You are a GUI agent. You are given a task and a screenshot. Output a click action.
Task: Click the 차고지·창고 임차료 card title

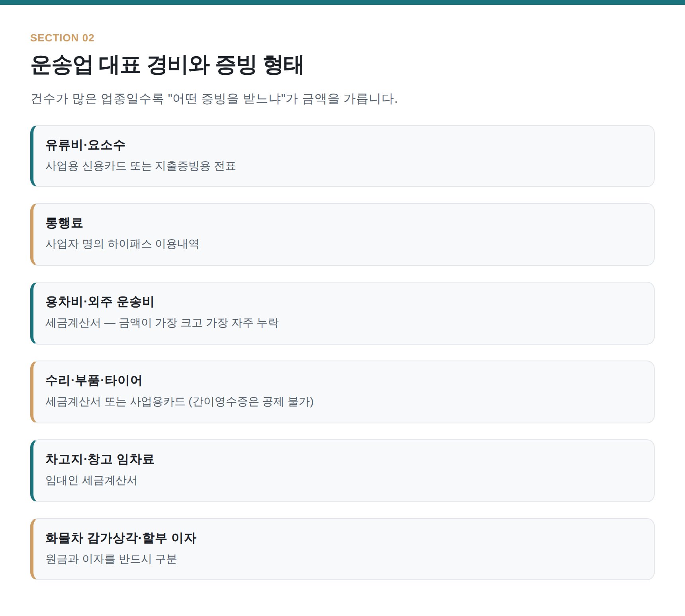click(100, 459)
